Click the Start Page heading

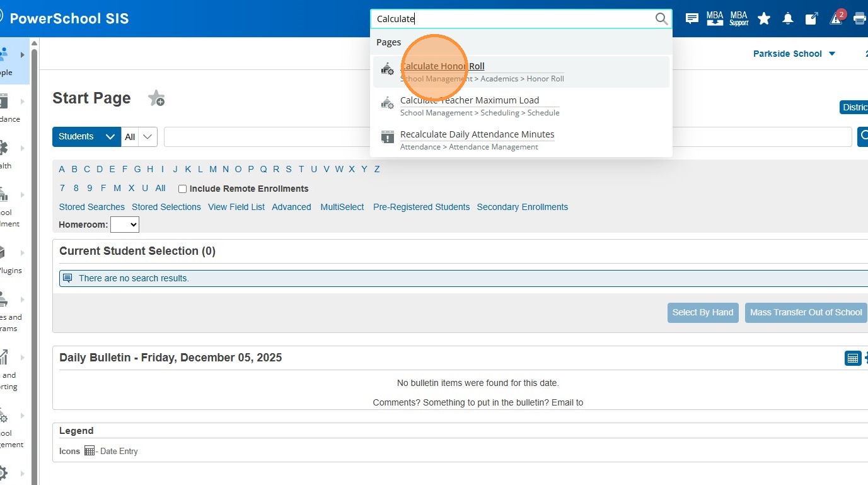tap(91, 98)
